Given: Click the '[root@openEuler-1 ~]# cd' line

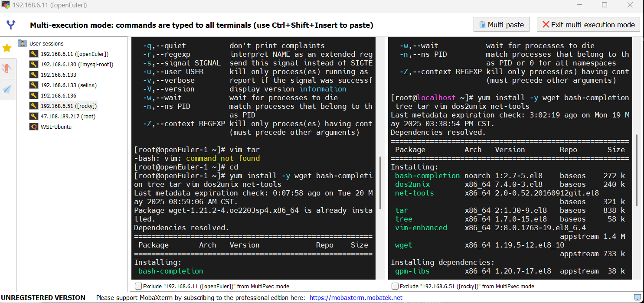Looking at the screenshot, I should (186, 167).
